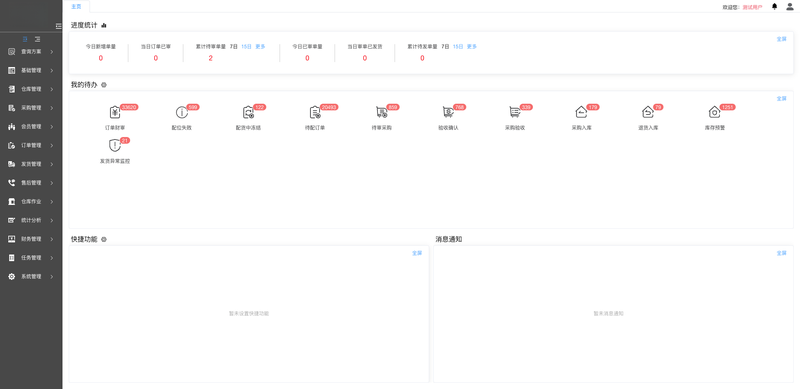Viewport: 800px width, 389px height.
Task: Click the notification bell icon
Action: pos(774,7)
